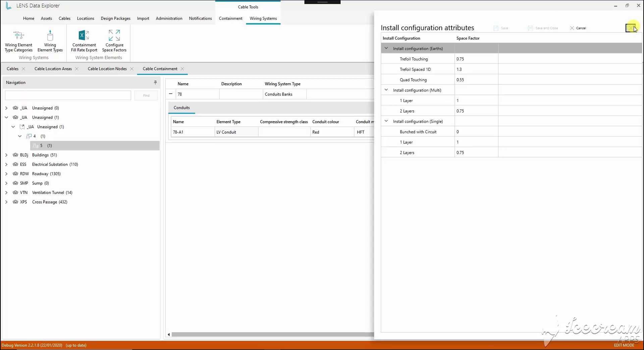
Task: Collapse the node 4 (1) tree item
Action: coord(20,136)
